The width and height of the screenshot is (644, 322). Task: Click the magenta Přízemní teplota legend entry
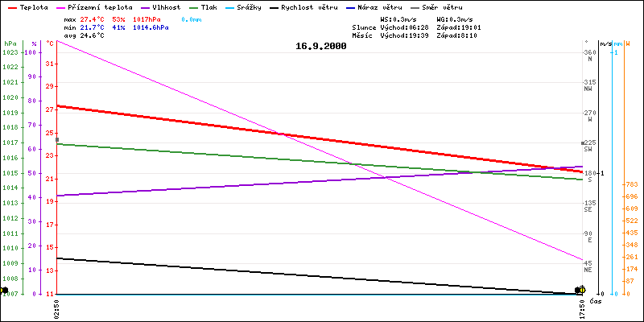point(93,6)
